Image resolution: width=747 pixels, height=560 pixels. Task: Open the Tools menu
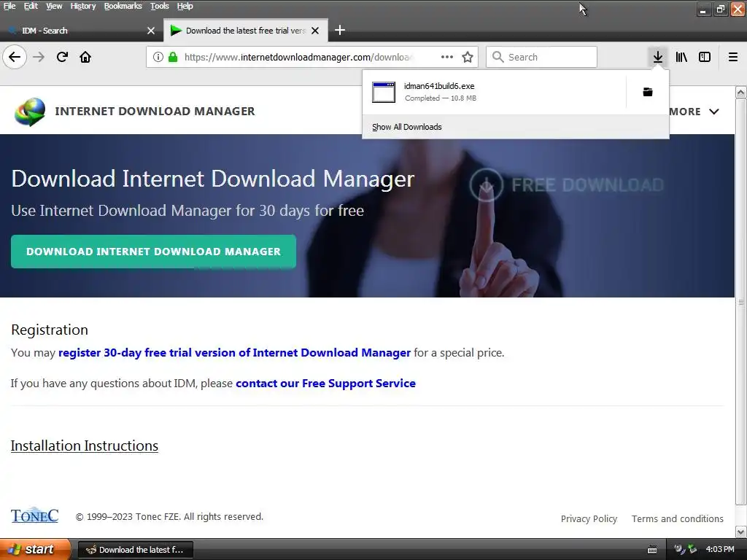pos(160,6)
